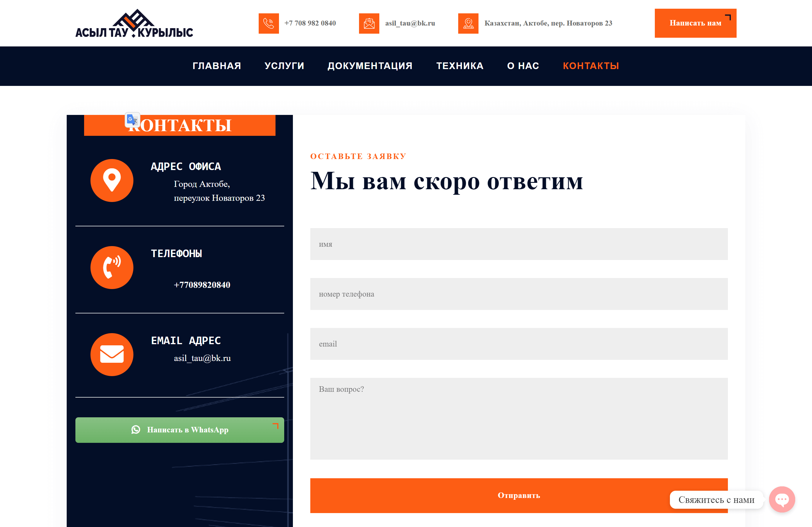Click the orange map pin icon in header
The width and height of the screenshot is (812, 527).
[x=468, y=23]
